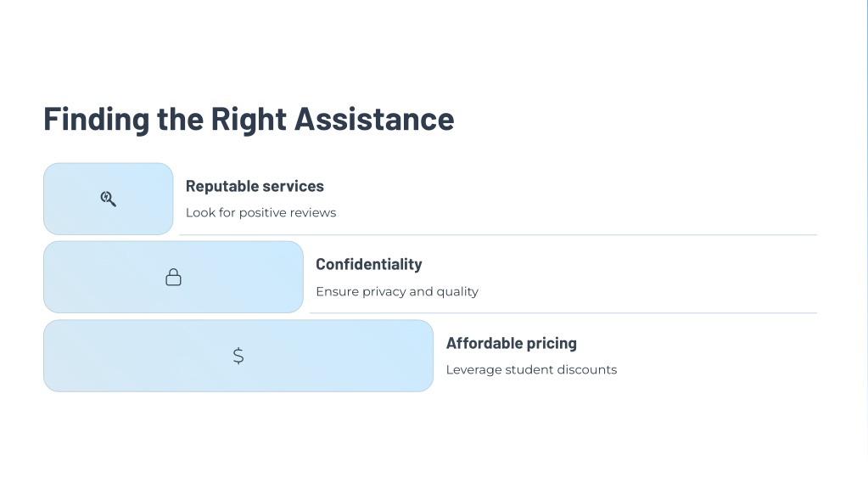Viewport: 868px width, 489px height.
Task: Click the padlock confidentiality icon
Action: [x=173, y=277]
